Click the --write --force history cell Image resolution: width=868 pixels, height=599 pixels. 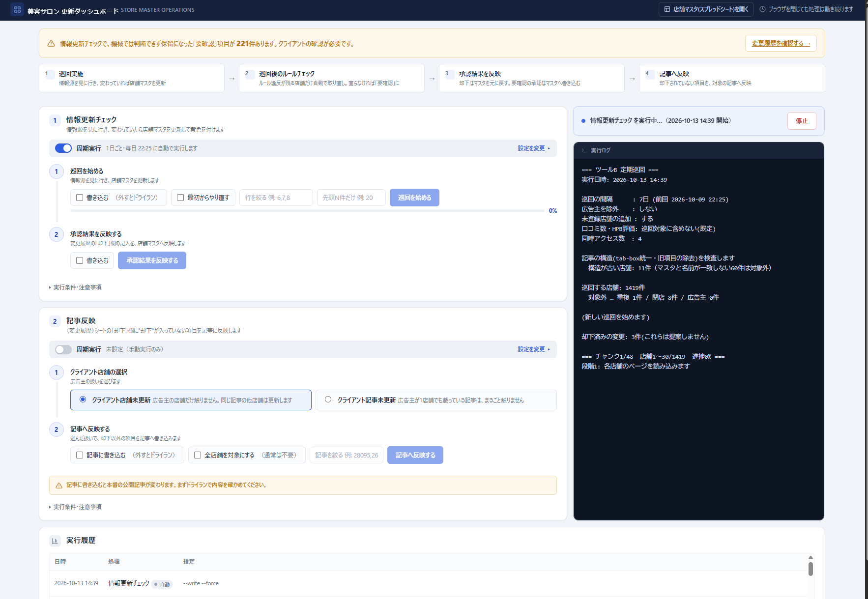point(201,583)
